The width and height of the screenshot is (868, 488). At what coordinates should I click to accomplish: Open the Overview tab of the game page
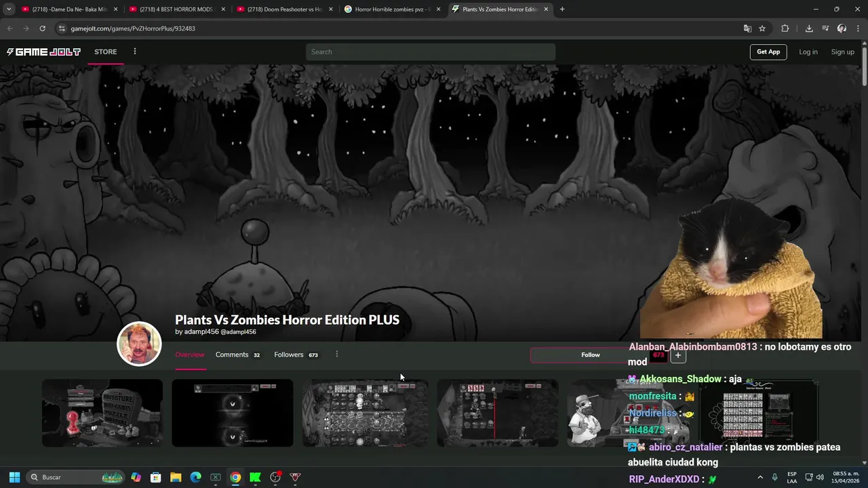coord(190,354)
